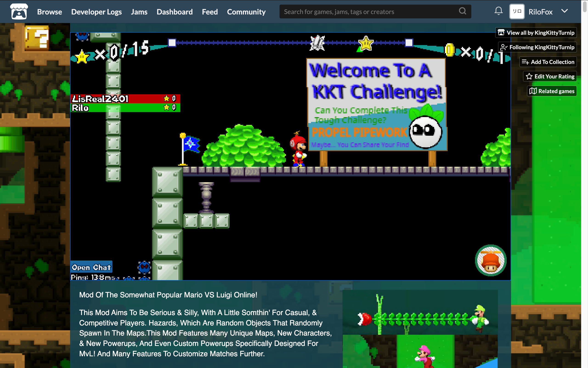Click the search magnifier icon
588x368 pixels.
click(462, 11)
